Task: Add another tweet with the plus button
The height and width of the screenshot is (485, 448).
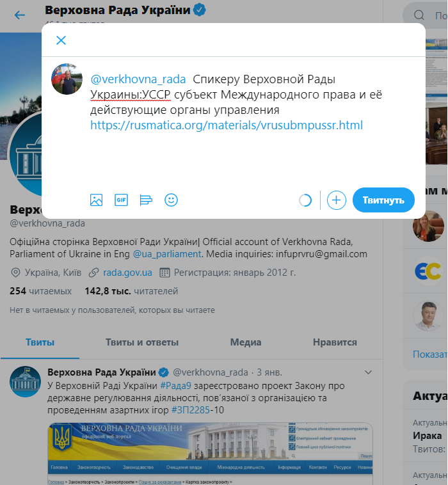Action: tap(336, 200)
